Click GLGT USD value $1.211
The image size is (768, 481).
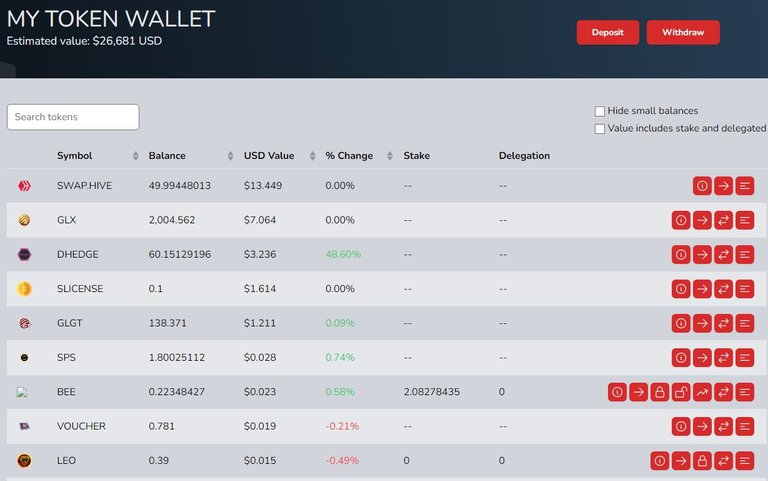260,323
